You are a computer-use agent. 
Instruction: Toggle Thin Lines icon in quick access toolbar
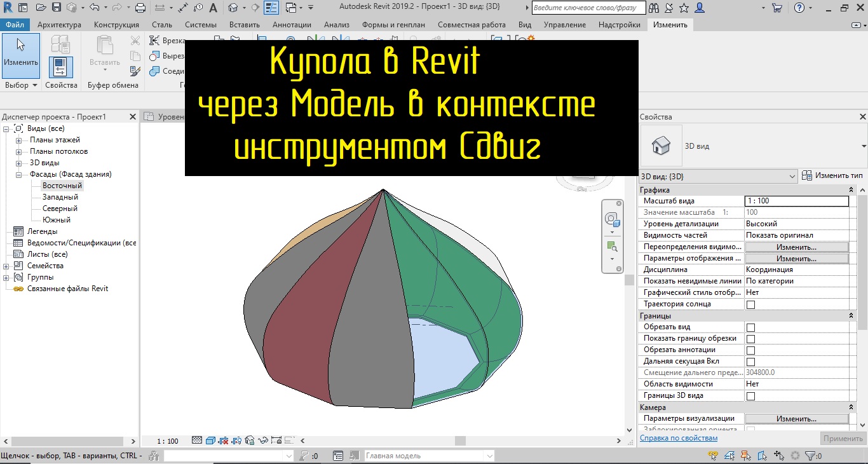pos(271,8)
